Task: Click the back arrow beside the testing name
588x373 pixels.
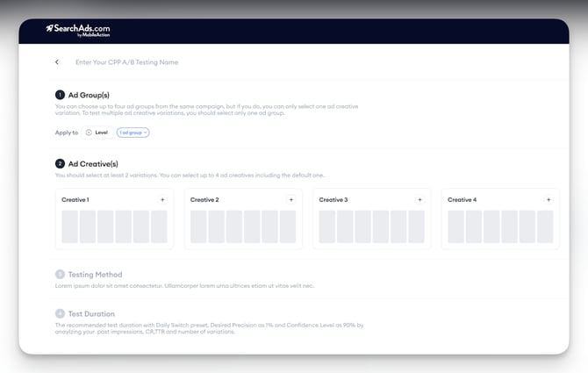Action: 57,62
